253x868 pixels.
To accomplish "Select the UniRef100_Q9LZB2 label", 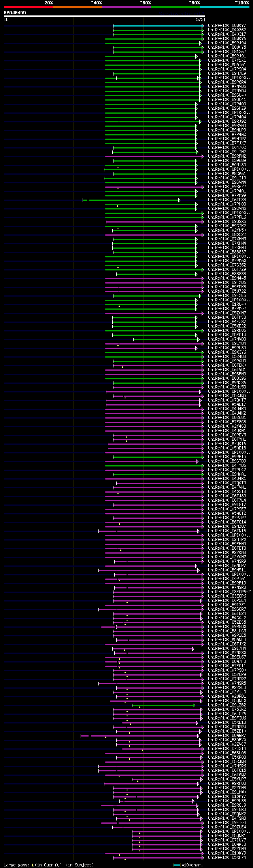I will 227,705.
